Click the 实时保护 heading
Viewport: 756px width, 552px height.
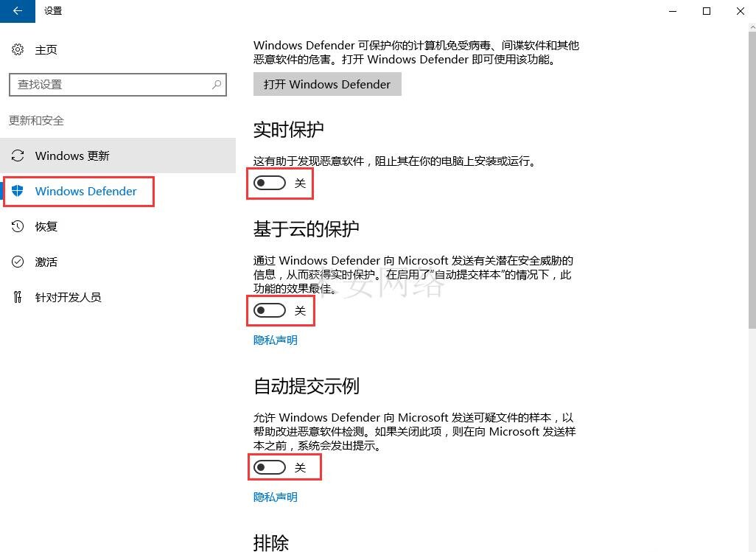pyautogui.click(x=288, y=130)
